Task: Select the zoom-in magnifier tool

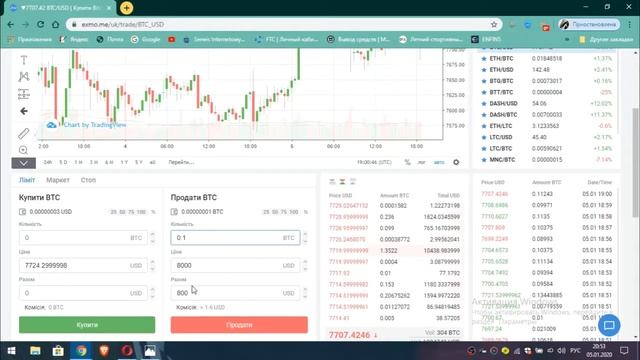Action: coord(24,150)
